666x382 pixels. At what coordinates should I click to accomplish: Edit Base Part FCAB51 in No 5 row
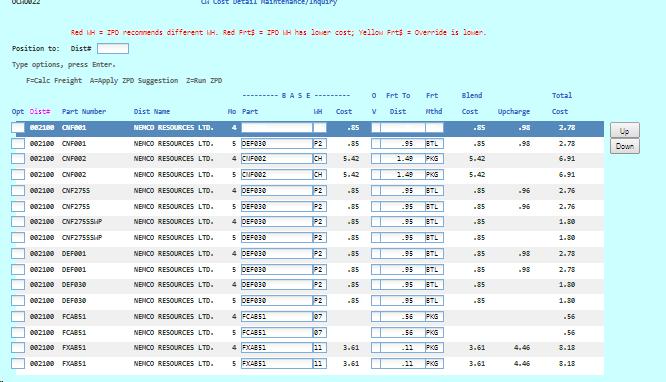(x=277, y=332)
